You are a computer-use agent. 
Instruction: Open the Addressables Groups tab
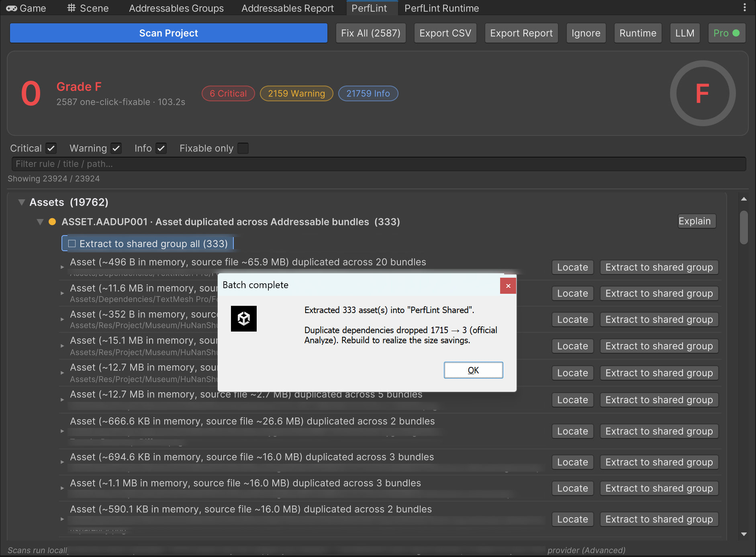click(x=176, y=8)
